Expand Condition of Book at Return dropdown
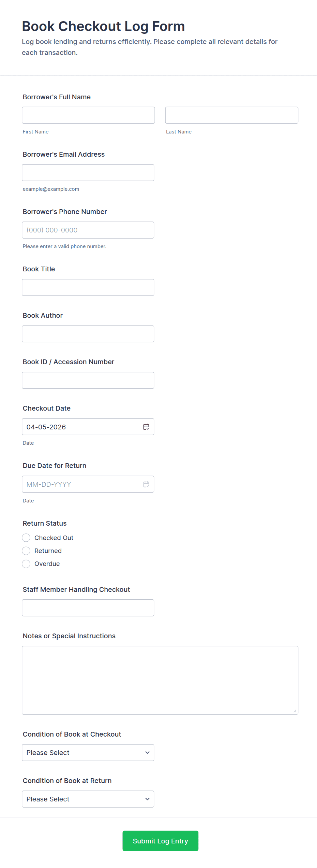The width and height of the screenshot is (317, 868). (88, 799)
